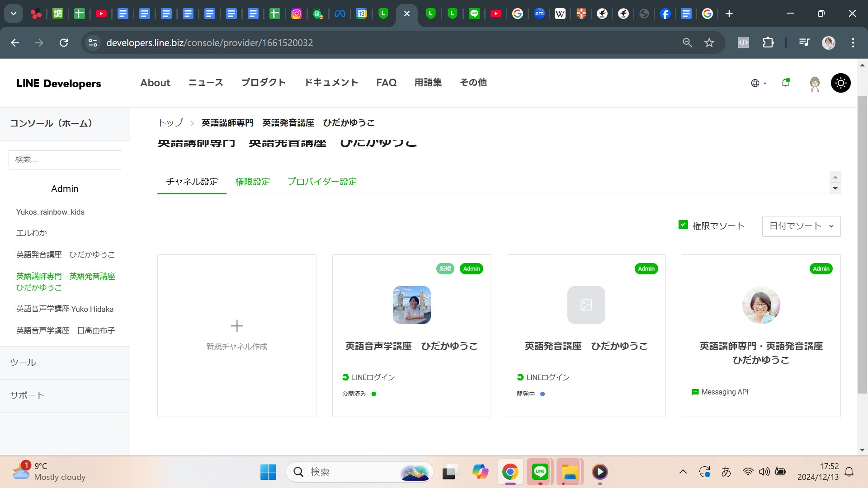Select Yukos_rainbow_kids provider
This screenshot has width=868, height=488.
pos(50,212)
